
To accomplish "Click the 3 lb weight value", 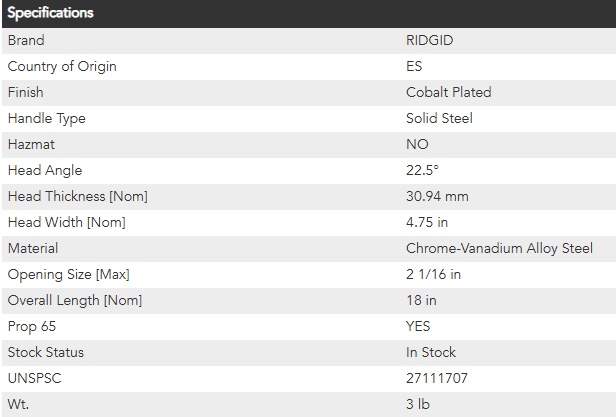I will point(417,404).
